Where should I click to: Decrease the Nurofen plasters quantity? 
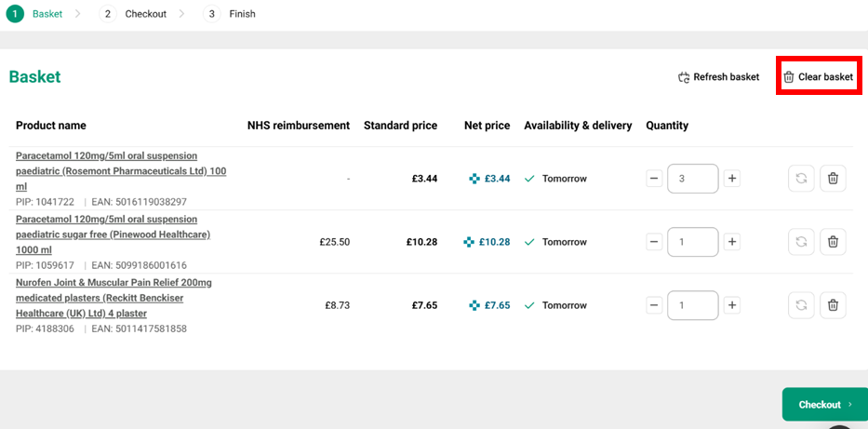(654, 305)
